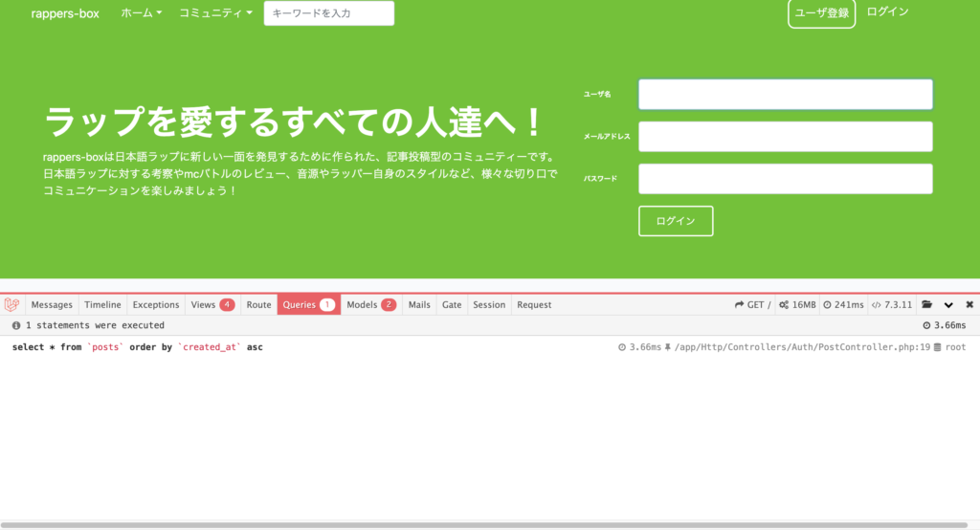This screenshot has width=980, height=530.
Task: Click the GET / request indicator
Action: pyautogui.click(x=752, y=304)
